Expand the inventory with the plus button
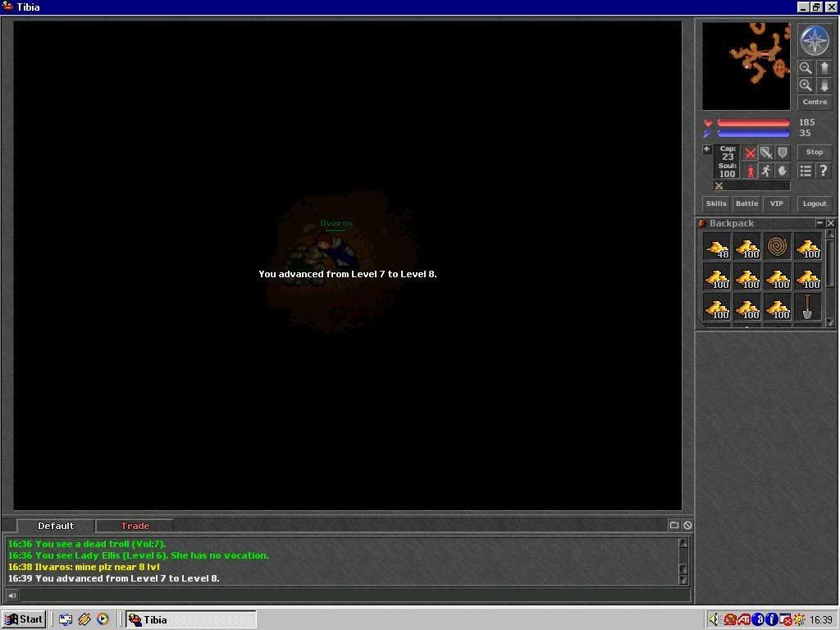 click(706, 149)
